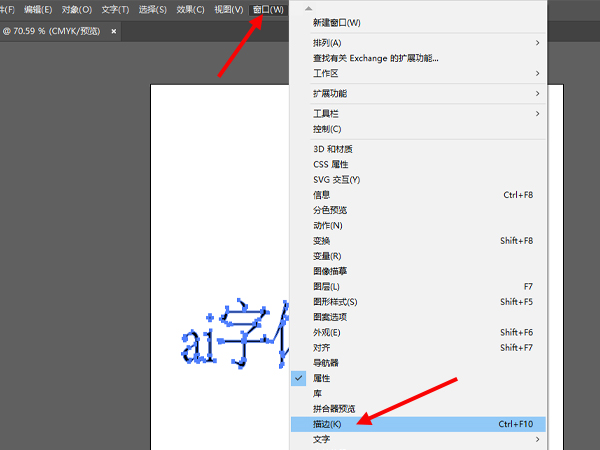Select 图像描摹 in the menu
This screenshot has width=600, height=450.
click(330, 271)
